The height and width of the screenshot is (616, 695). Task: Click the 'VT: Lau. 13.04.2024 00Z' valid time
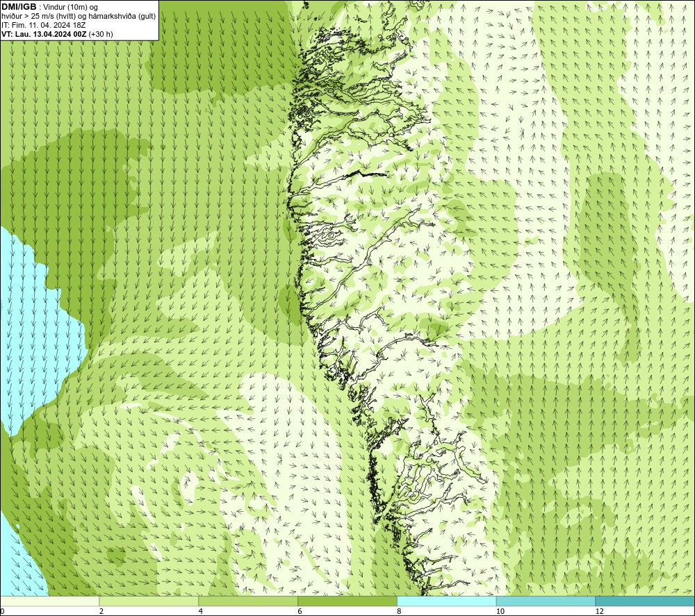pyautogui.click(x=44, y=34)
